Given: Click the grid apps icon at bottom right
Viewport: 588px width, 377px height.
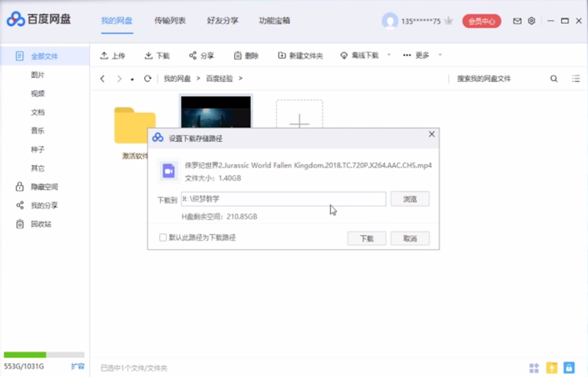Looking at the screenshot, I should tap(534, 368).
